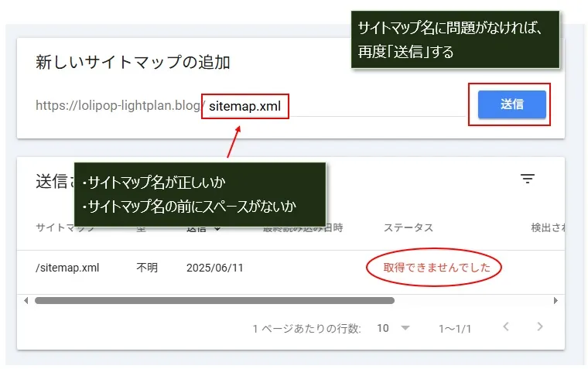Viewport: 588px width, 369px height.
Task: Select the 2025/06/11 date cell
Action: [214, 268]
